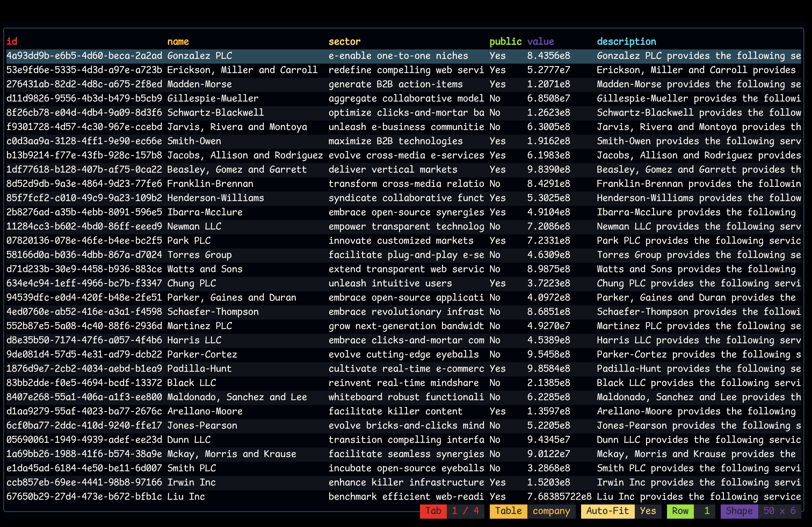812x527 pixels.
Task: Click the tab counter 1 / 4
Action: 465,511
